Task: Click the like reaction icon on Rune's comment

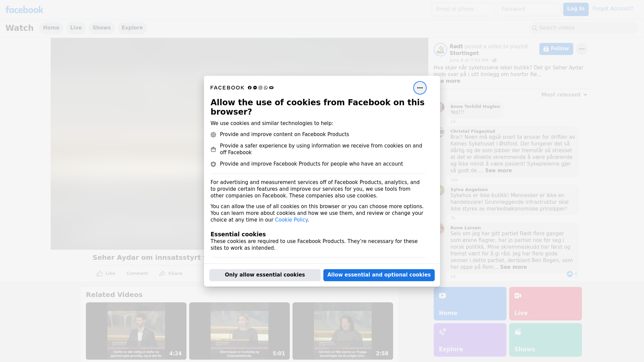Action: point(570,274)
